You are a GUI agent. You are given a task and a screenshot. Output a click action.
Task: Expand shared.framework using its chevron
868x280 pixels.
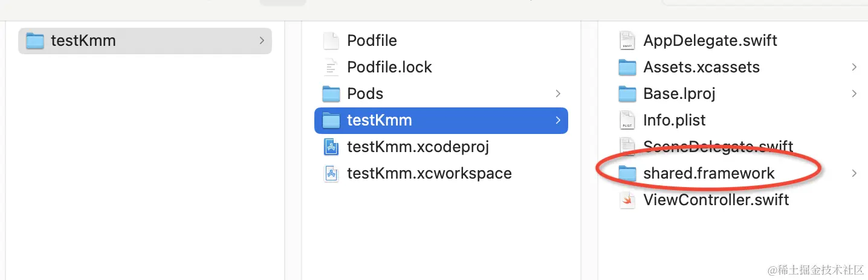coord(854,173)
